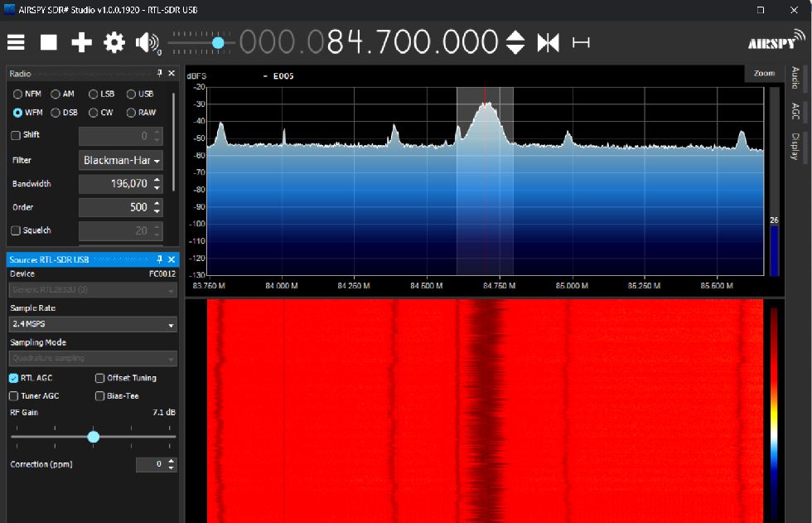Pin the Radio panel
This screenshot has width=812, height=523.
160,74
